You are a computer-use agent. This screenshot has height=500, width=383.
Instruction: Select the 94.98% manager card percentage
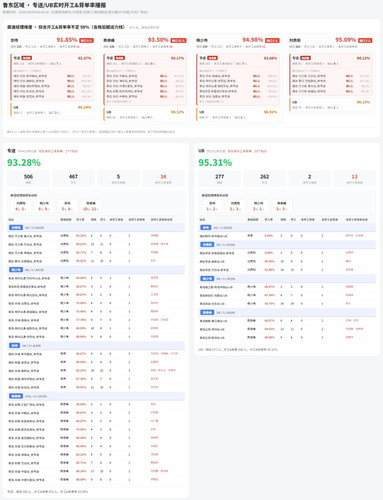tap(253, 40)
